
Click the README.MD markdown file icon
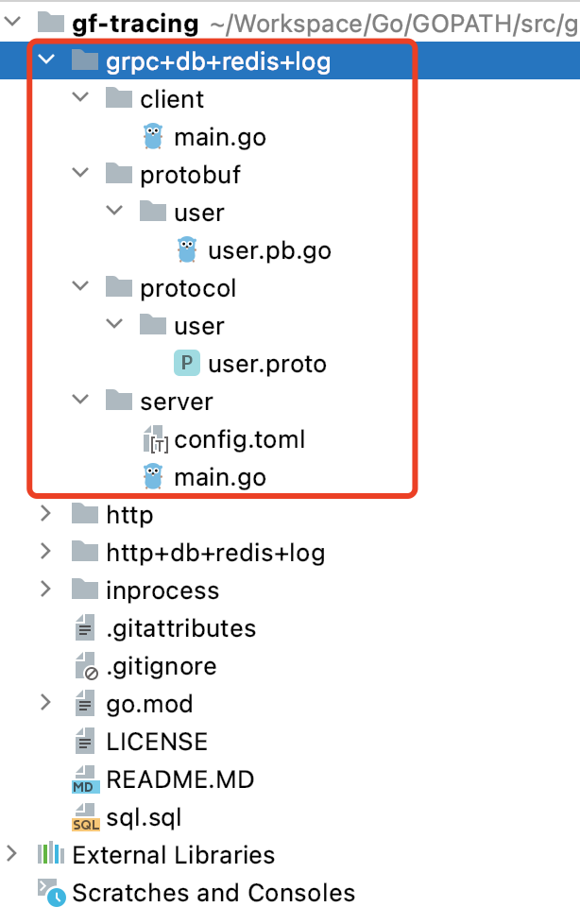pyautogui.click(x=85, y=779)
